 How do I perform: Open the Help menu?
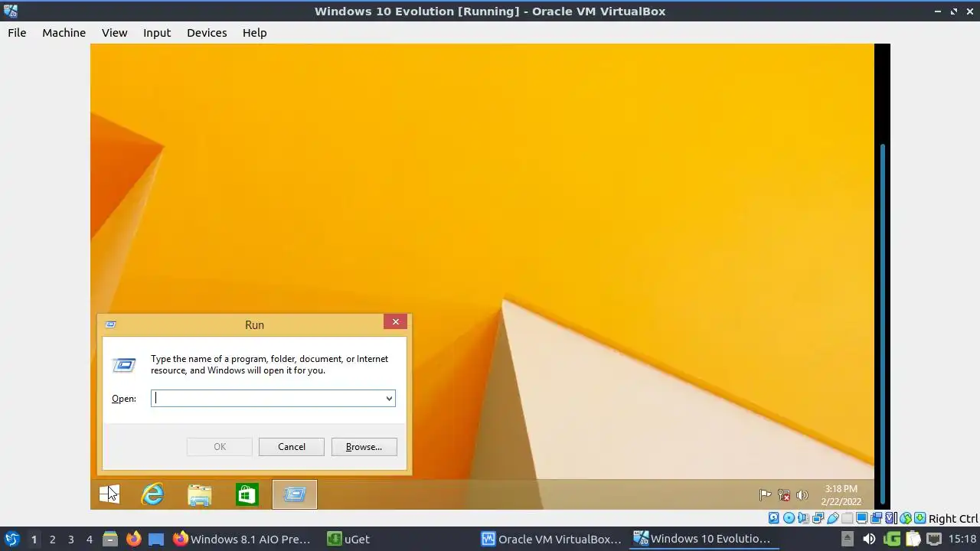[x=254, y=33]
